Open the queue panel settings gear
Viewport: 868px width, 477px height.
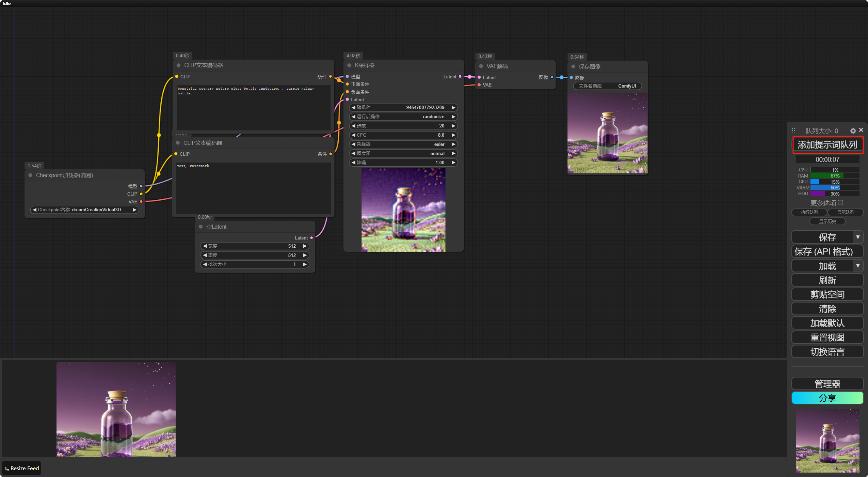[x=853, y=131]
